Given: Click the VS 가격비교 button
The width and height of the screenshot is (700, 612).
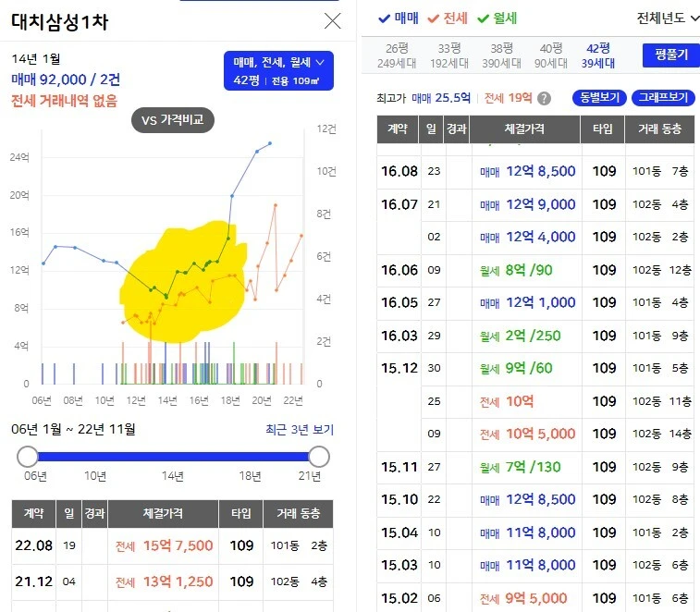Looking at the screenshot, I should [173, 119].
